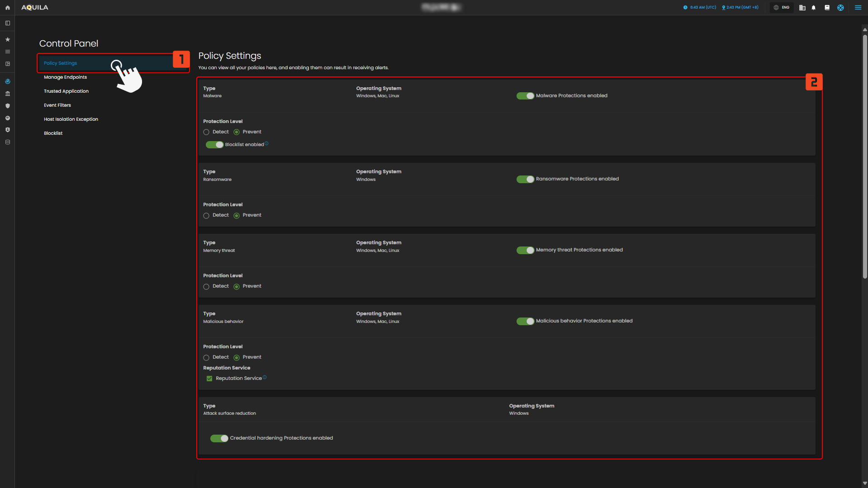Uncheck the Reputation Service checkbox
Image resolution: width=868 pixels, height=488 pixels.
pyautogui.click(x=209, y=379)
